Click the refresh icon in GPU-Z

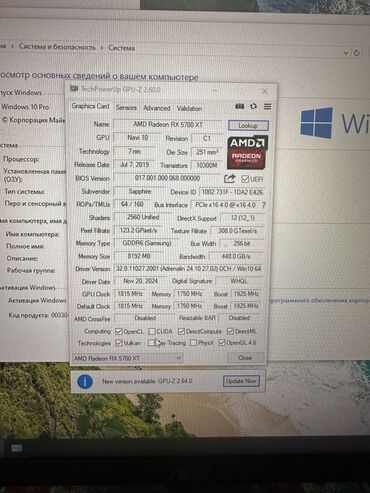pyautogui.click(x=254, y=106)
